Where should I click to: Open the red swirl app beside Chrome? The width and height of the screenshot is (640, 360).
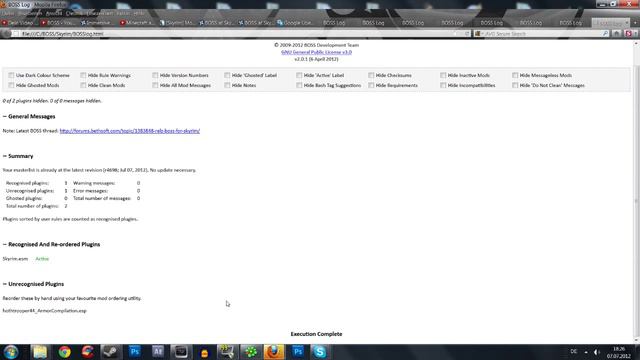87,352
